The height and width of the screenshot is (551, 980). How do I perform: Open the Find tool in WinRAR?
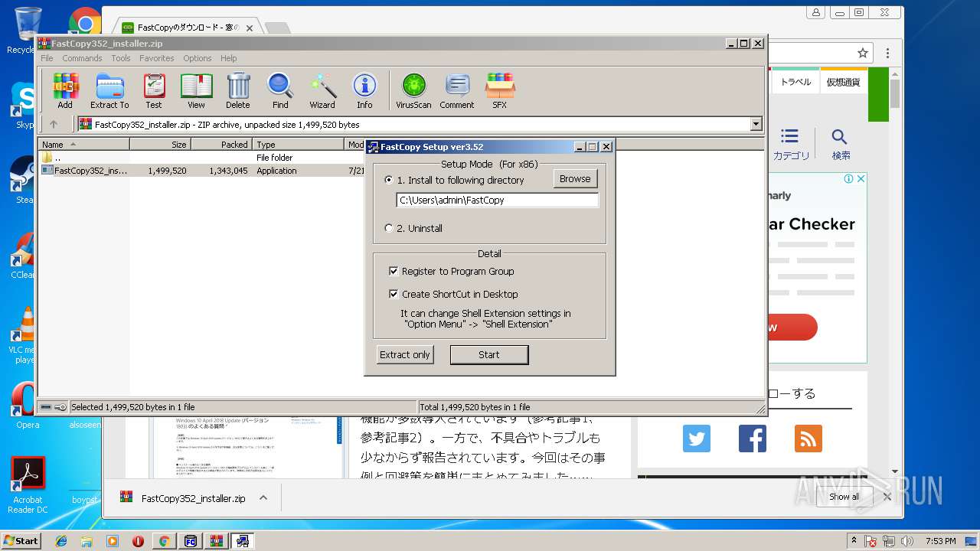[x=280, y=91]
